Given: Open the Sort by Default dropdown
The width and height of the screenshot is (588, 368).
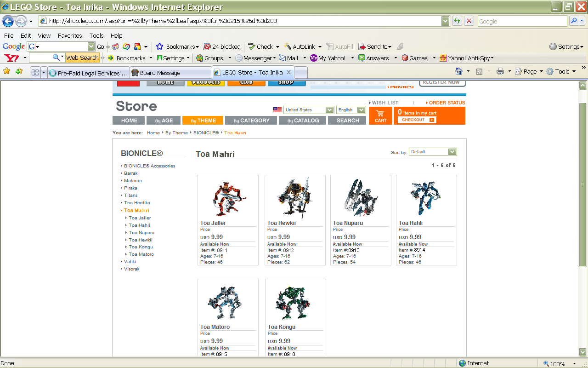Looking at the screenshot, I should [433, 152].
